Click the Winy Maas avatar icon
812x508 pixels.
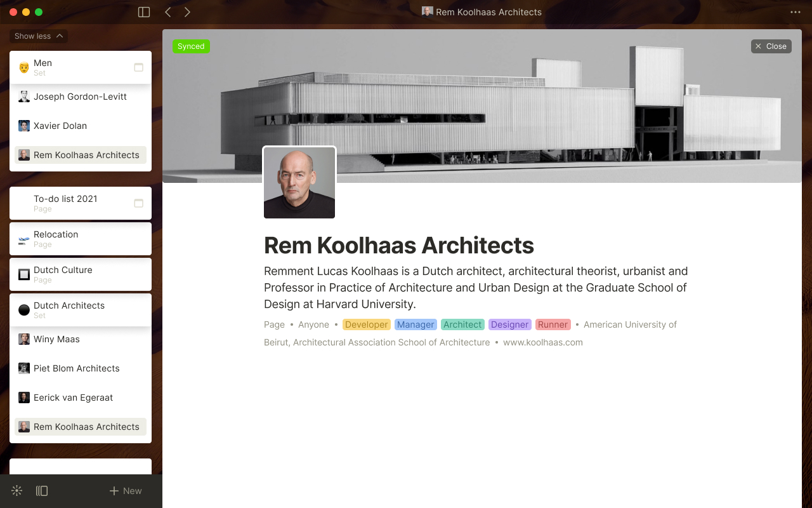24,339
